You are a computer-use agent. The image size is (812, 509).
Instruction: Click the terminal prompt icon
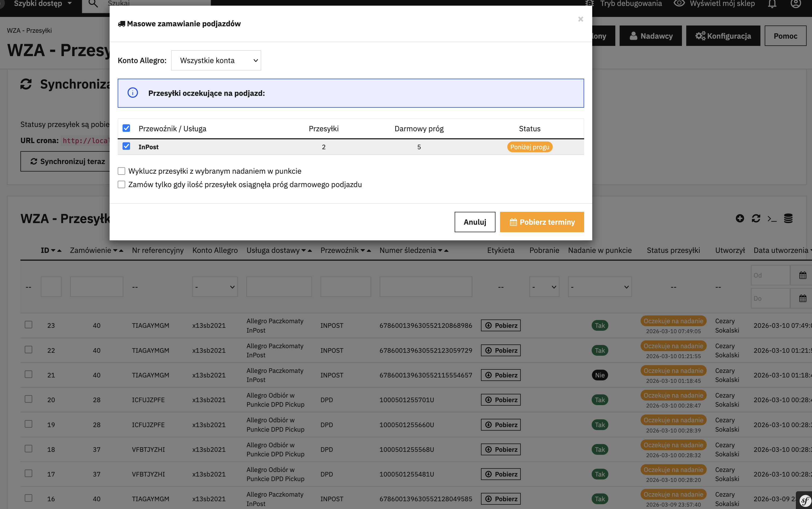[772, 219]
